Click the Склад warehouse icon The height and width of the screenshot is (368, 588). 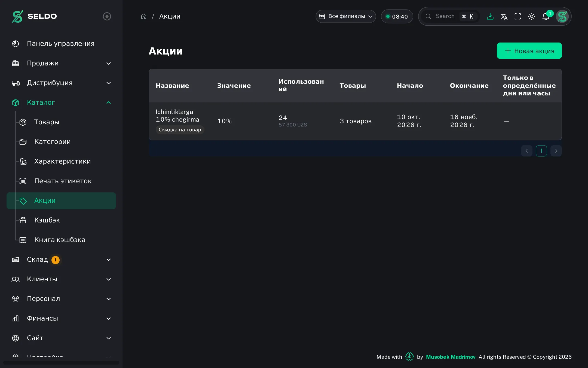[16, 260]
